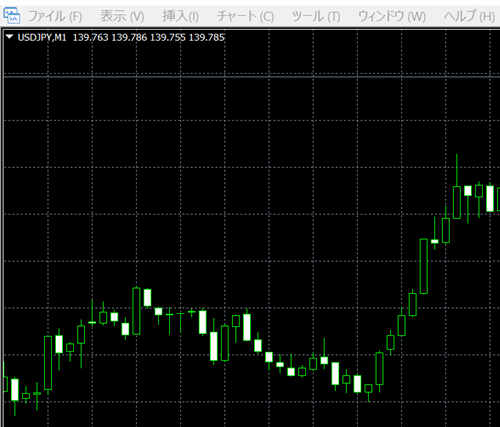500x427 pixels.
Task: Click the white candle right after the mid-chart peak
Action: tap(147, 297)
